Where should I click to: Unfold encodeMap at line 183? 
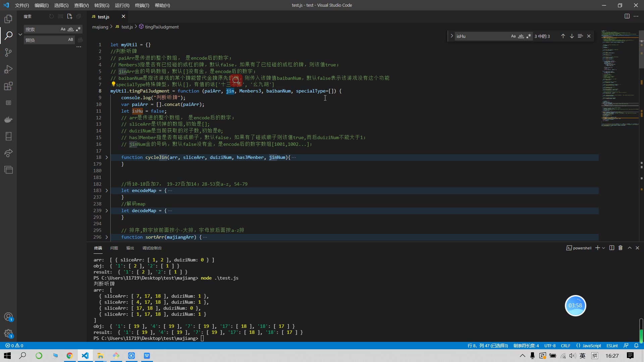pyautogui.click(x=107, y=190)
